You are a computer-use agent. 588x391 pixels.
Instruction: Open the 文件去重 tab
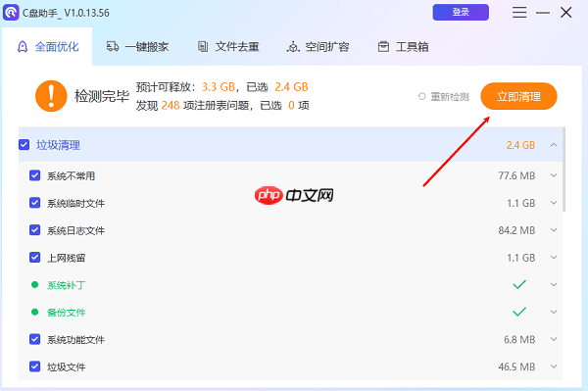(x=228, y=47)
